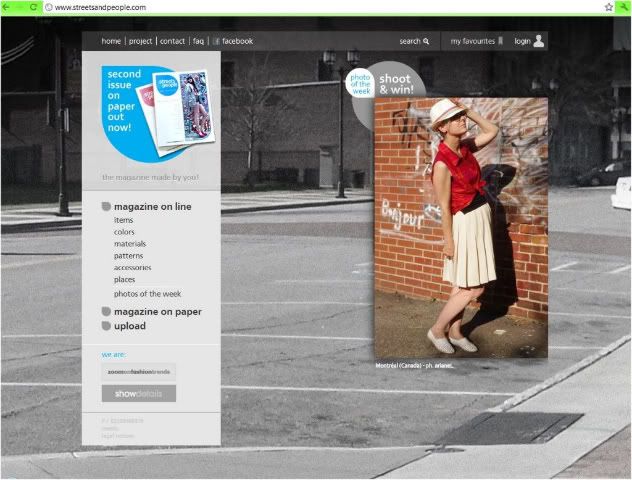The image size is (632, 480).
Task: Open my favourites
Action: [x=472, y=41]
